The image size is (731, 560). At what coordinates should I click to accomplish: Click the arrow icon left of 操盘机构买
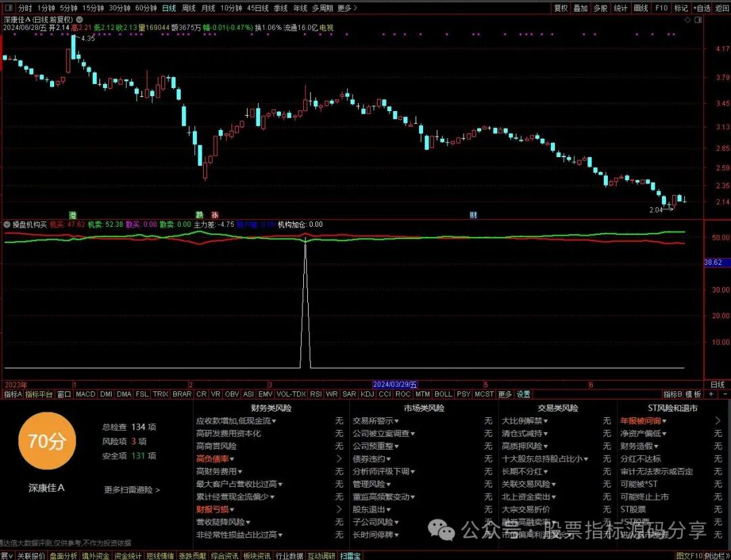pyautogui.click(x=7, y=224)
